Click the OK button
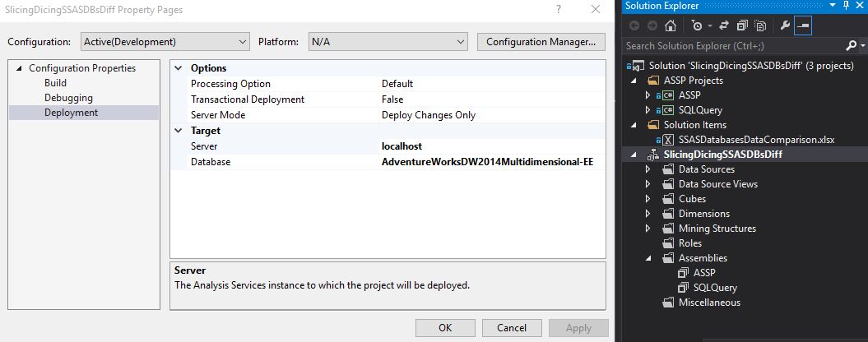868x342 pixels. tap(445, 328)
